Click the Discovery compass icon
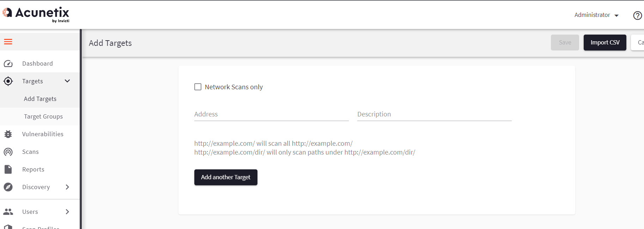The height and width of the screenshot is (229, 644). click(8, 187)
